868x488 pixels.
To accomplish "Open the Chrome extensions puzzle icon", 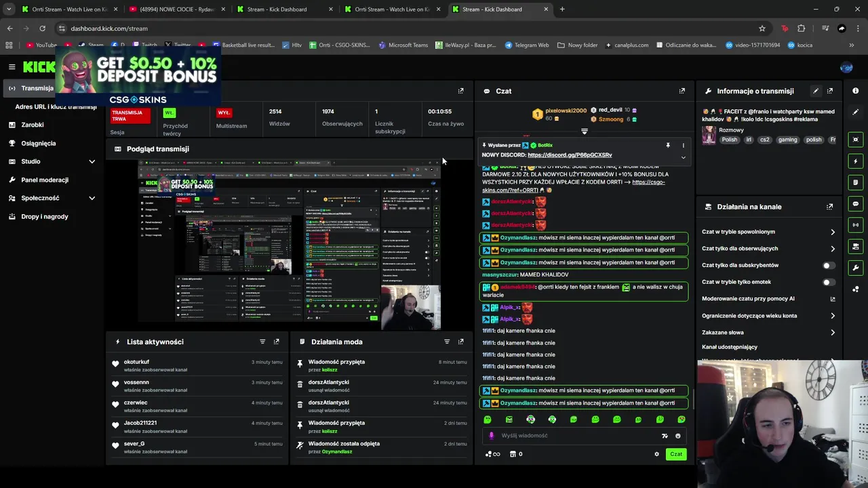I will pos(802,28).
